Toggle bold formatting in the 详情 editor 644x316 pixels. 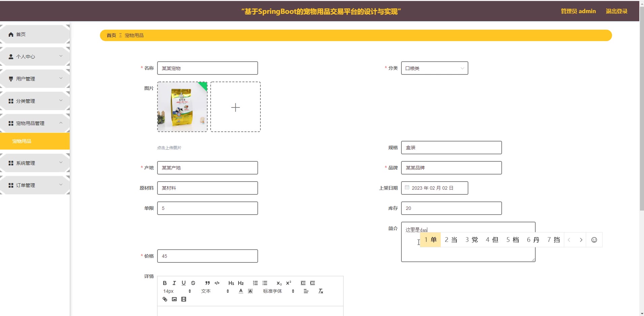pos(165,283)
